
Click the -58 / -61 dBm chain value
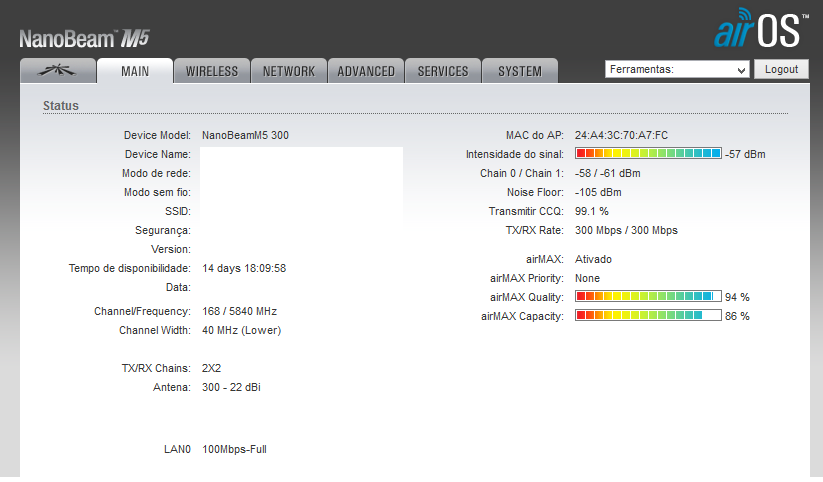[x=608, y=173]
